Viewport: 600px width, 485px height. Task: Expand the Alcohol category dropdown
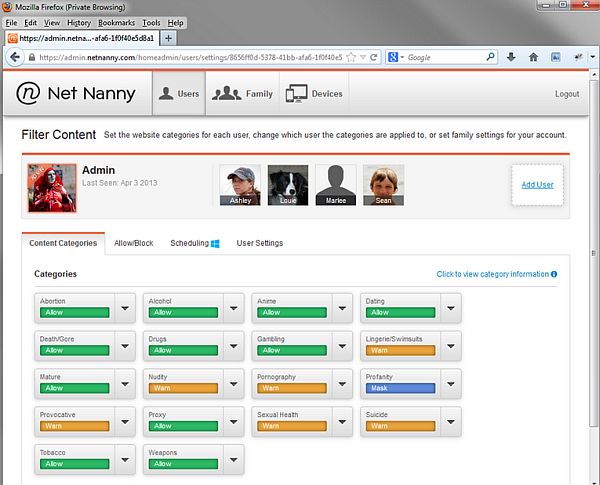[x=233, y=308]
